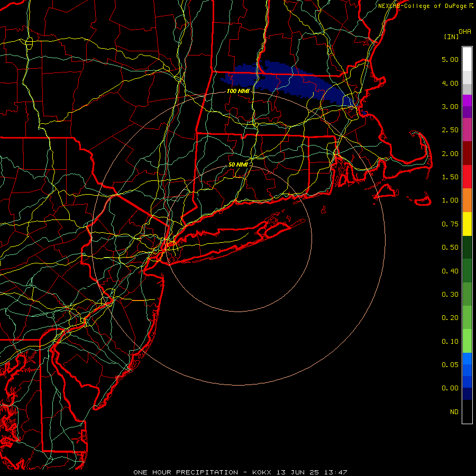Click the 5.00 legend value
The width and height of the screenshot is (476, 476).
450,59
